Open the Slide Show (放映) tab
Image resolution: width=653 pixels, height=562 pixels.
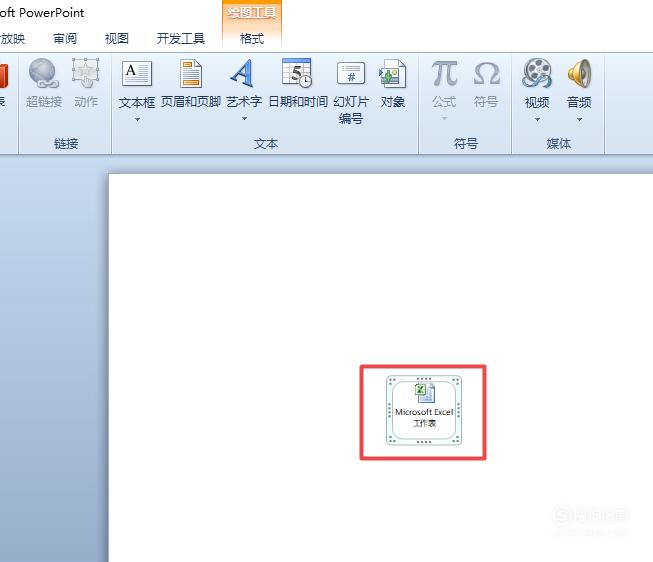pyautogui.click(x=12, y=39)
